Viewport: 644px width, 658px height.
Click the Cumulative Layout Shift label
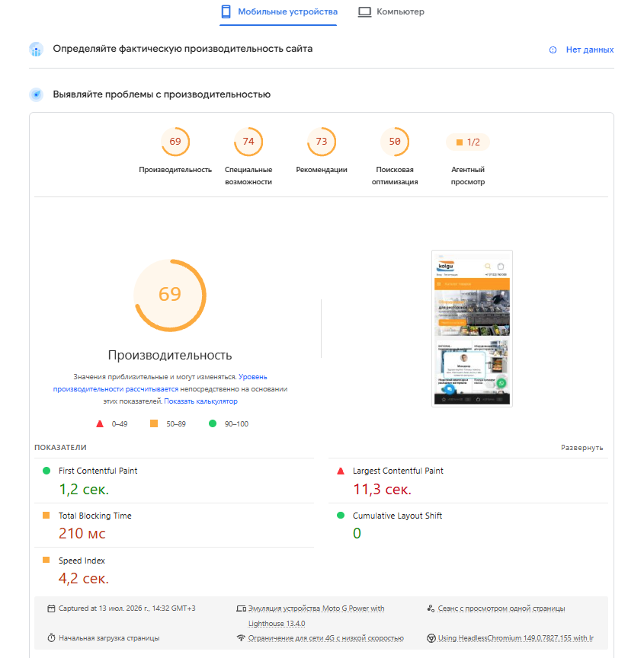tap(397, 516)
